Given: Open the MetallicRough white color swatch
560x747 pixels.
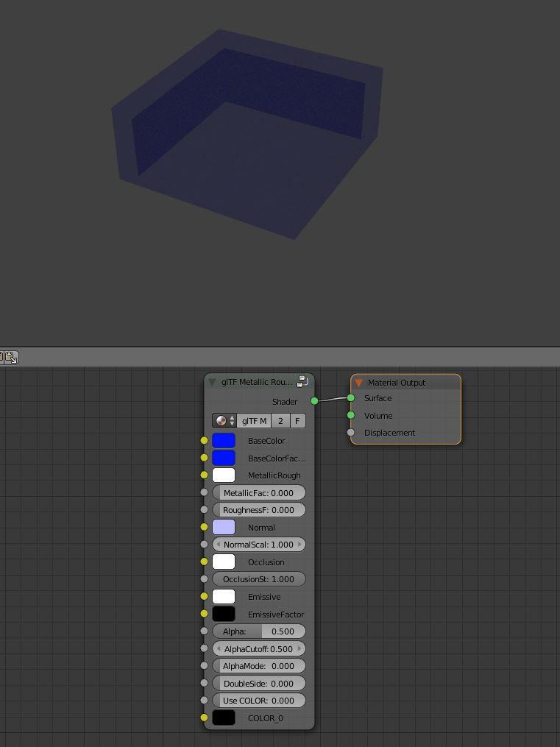Looking at the screenshot, I should pos(224,475).
